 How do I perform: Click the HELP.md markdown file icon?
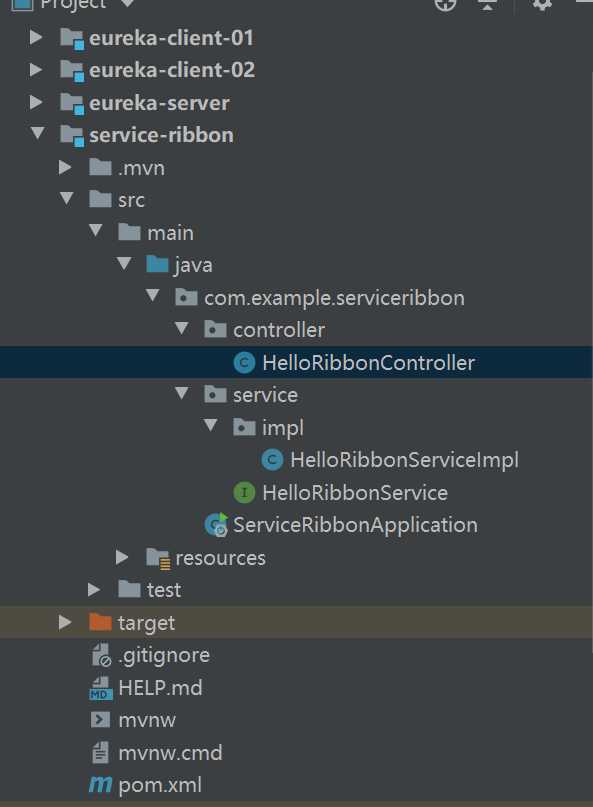[x=100, y=688]
